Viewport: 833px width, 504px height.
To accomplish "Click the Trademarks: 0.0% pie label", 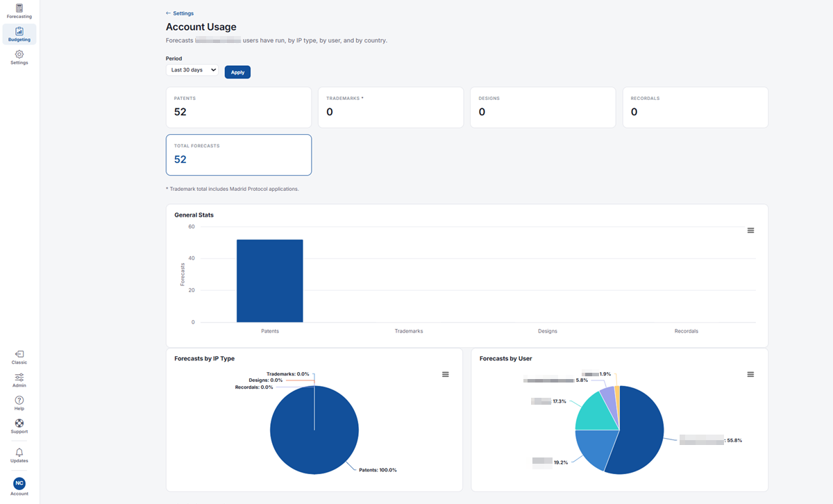I will pyautogui.click(x=287, y=374).
